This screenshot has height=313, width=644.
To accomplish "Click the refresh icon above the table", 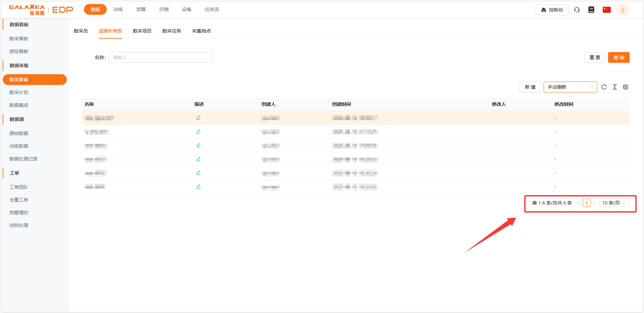I will (x=604, y=87).
